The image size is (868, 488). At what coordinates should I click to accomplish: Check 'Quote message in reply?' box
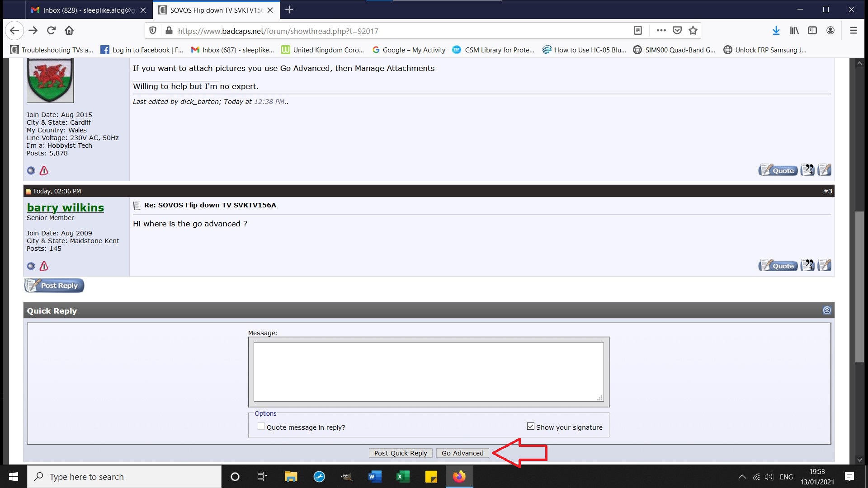261,427
